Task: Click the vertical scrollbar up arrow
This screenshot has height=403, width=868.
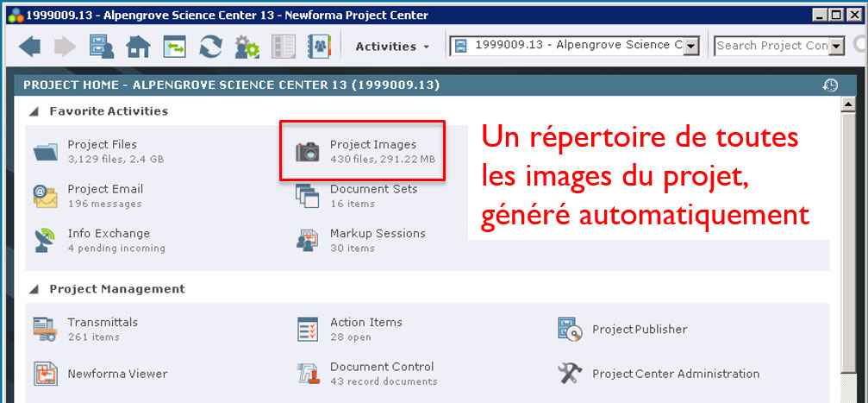Action: click(847, 104)
